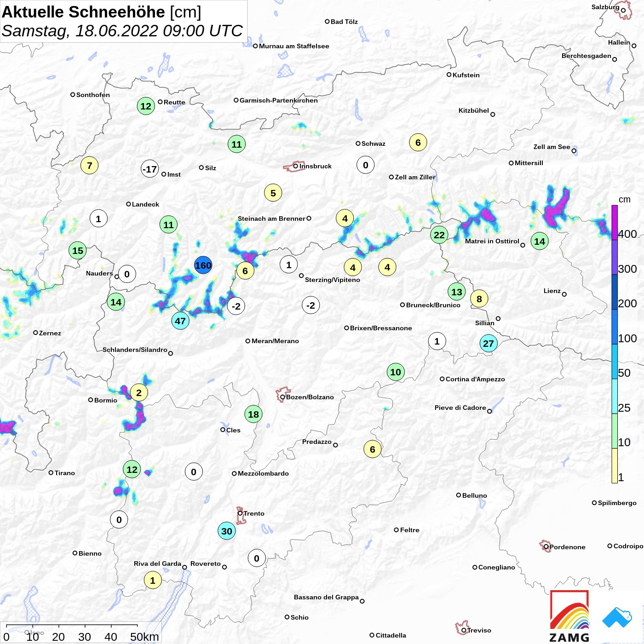Screen dimensions: 644x644
Task: Click the Kitzbühel town label
Action: [x=473, y=110]
